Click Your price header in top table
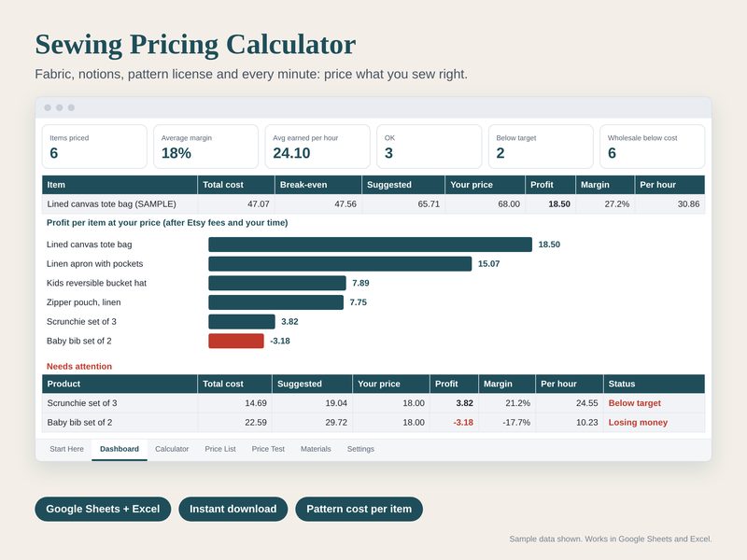Image resolution: width=747 pixels, height=560 pixels. point(485,185)
